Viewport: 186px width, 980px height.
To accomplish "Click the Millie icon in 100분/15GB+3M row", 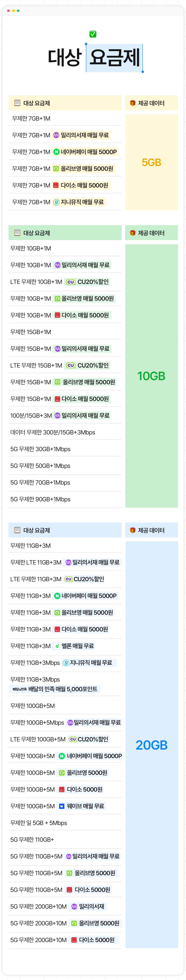I will tap(57, 415).
